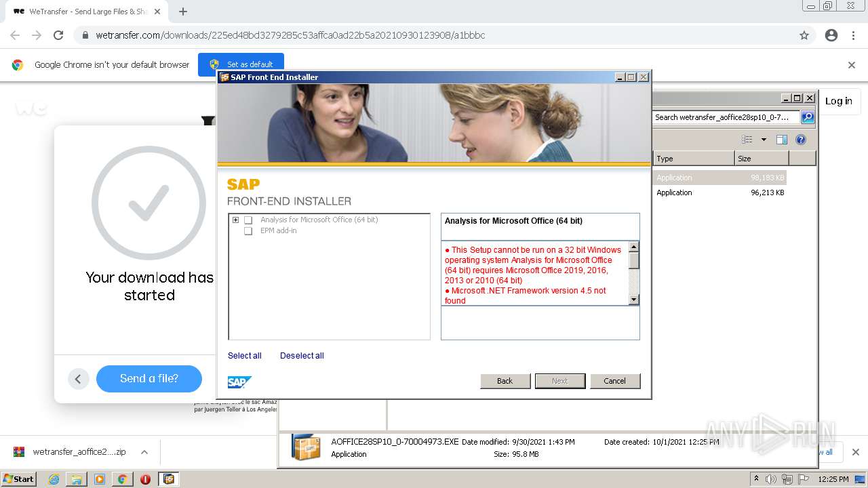The height and width of the screenshot is (488, 868).
Task: Switch to Chrome in taskbar
Action: [122, 479]
